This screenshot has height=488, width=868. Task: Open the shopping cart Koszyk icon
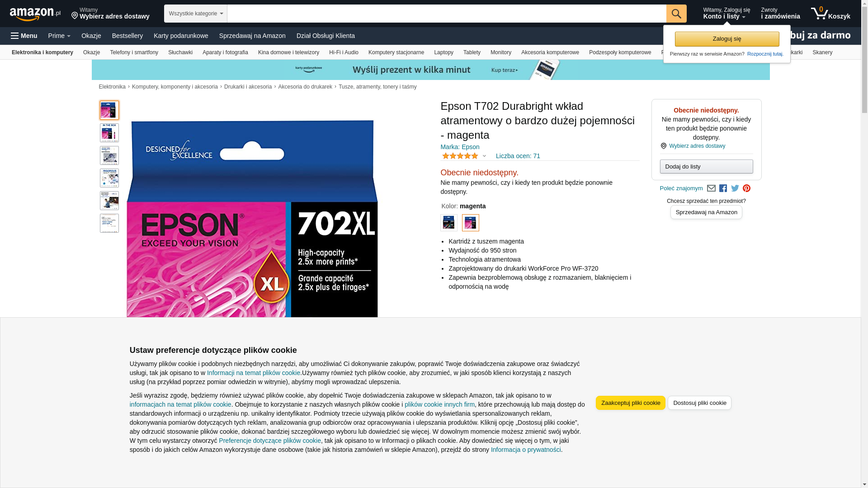(x=830, y=14)
